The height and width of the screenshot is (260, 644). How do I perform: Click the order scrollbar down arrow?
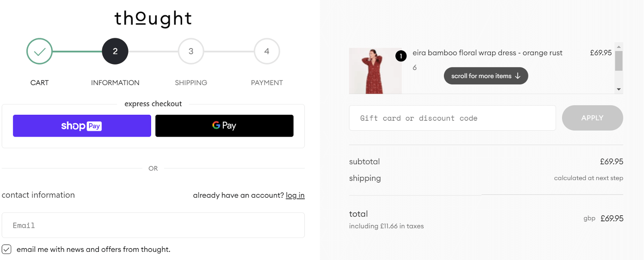point(618,89)
